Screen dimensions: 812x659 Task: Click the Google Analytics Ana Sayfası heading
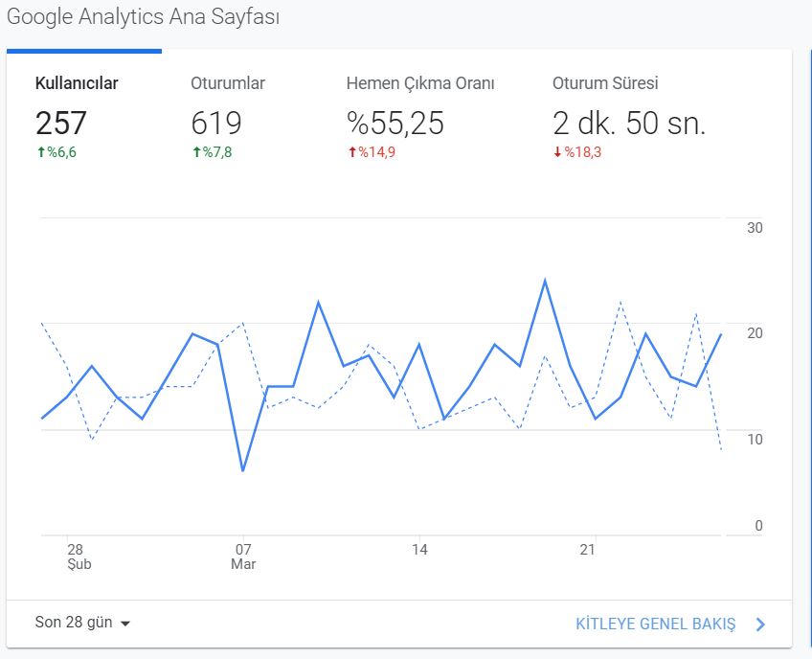[x=143, y=16]
